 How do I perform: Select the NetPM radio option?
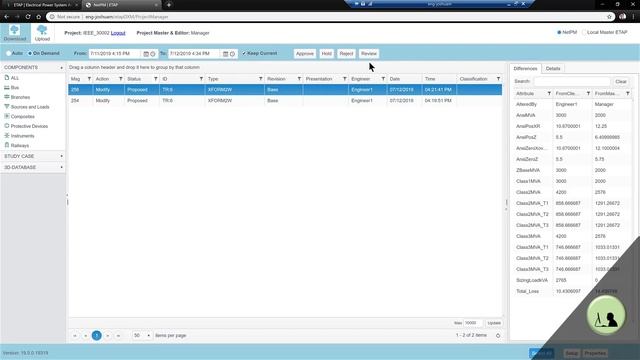pyautogui.click(x=559, y=32)
